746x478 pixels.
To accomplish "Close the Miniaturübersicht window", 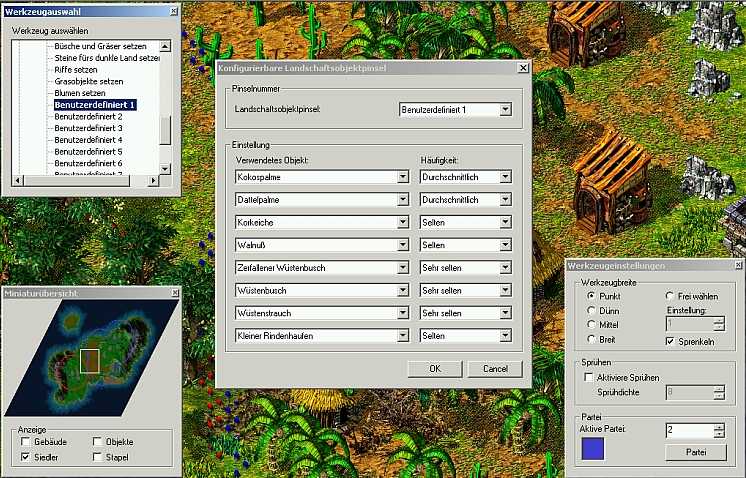I will tap(175, 293).
